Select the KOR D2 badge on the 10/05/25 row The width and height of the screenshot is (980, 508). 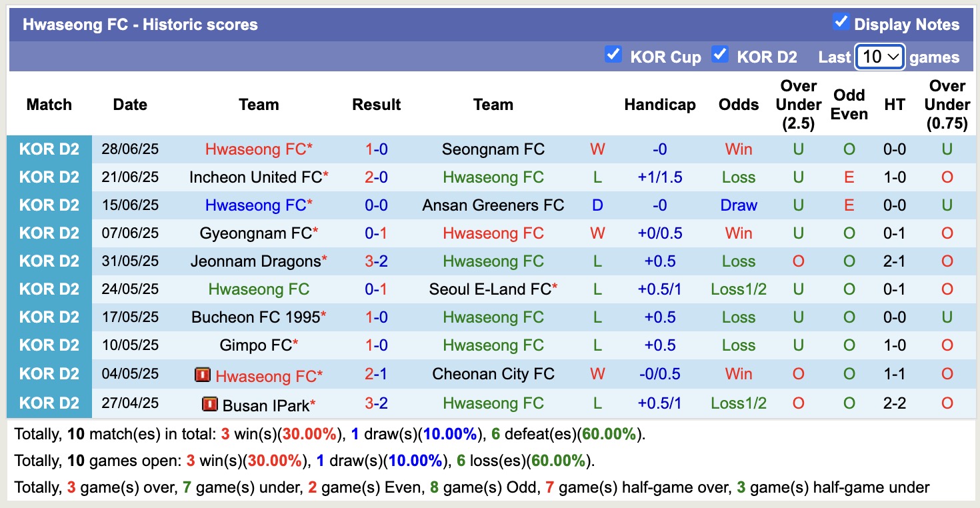point(49,345)
